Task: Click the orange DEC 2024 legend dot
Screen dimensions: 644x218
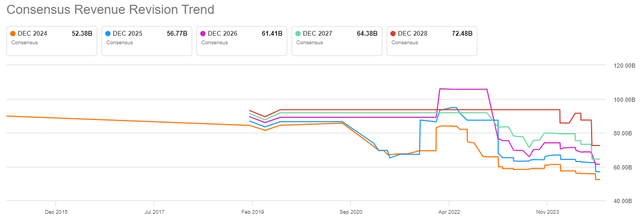Action: pyautogui.click(x=13, y=34)
